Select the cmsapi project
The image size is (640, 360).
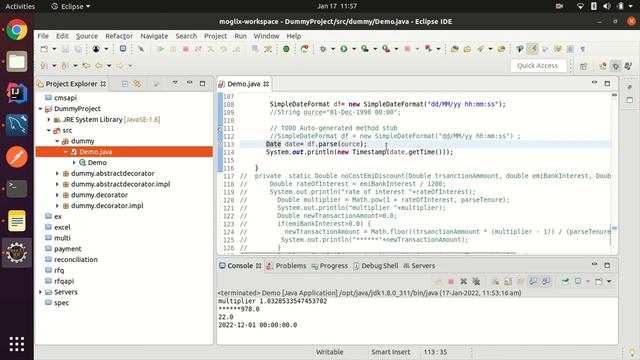click(65, 98)
